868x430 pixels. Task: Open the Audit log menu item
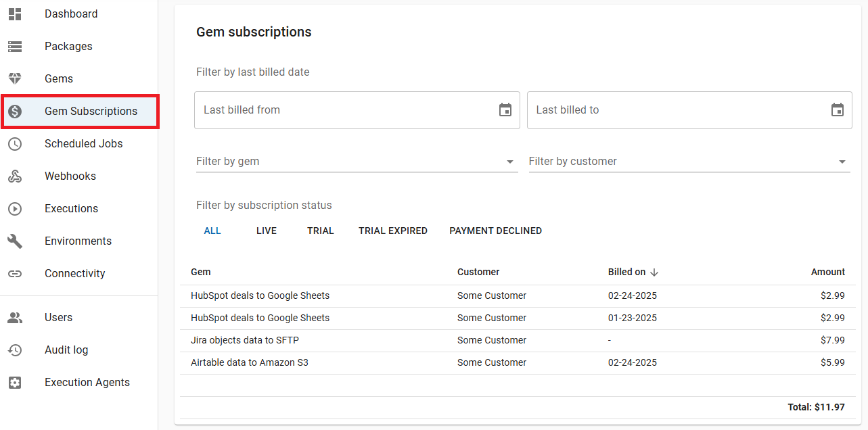pyautogui.click(x=66, y=350)
